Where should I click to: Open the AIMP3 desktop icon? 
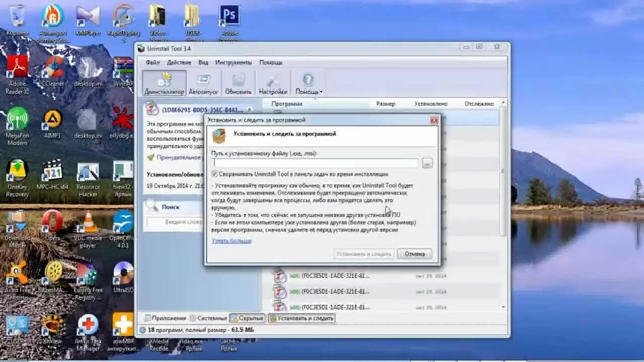click(x=53, y=123)
